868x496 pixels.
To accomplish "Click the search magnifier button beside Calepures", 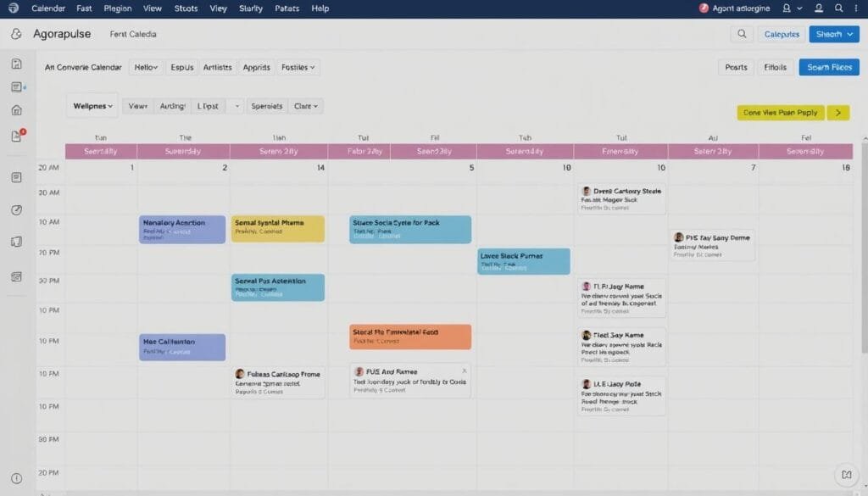I will pos(742,35).
